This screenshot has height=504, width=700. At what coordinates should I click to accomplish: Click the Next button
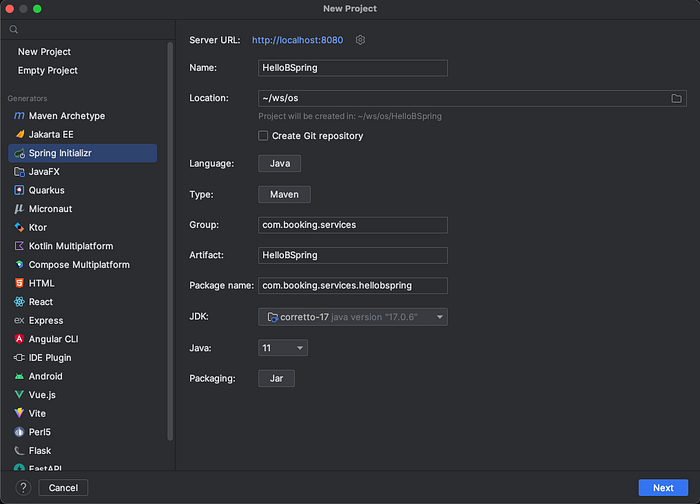pyautogui.click(x=663, y=488)
